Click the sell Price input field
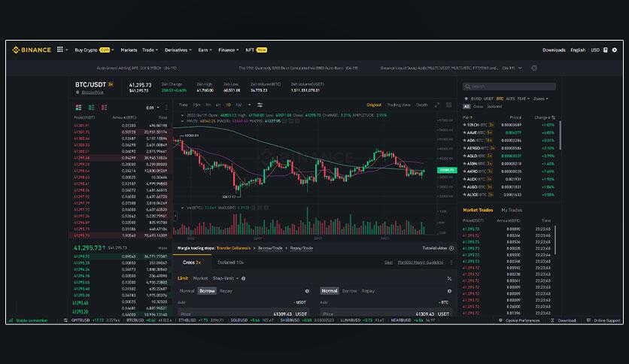 click(386, 314)
